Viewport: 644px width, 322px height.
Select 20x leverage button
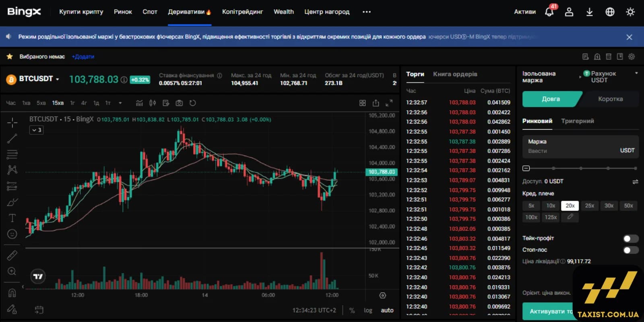pos(570,206)
